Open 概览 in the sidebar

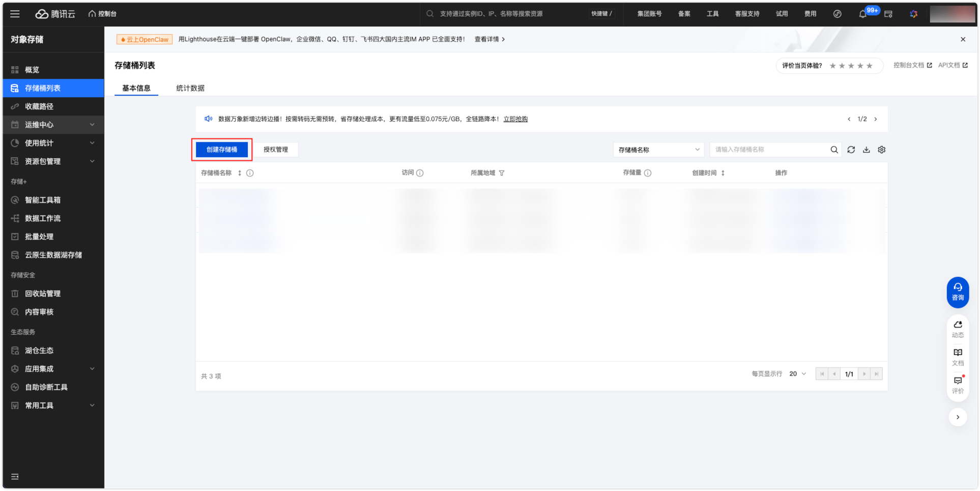click(32, 70)
